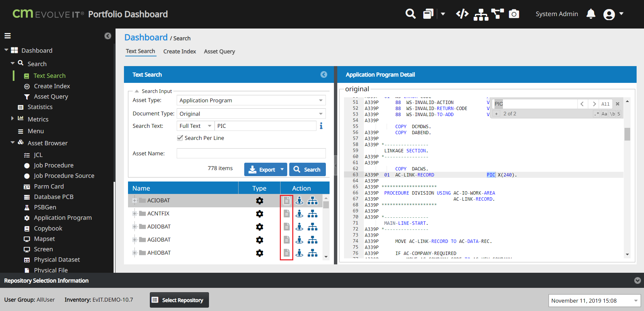Image resolution: width=644 pixels, height=311 pixels.
Task: Collapse the Asset Browser sidebar node
Action: coord(12,143)
